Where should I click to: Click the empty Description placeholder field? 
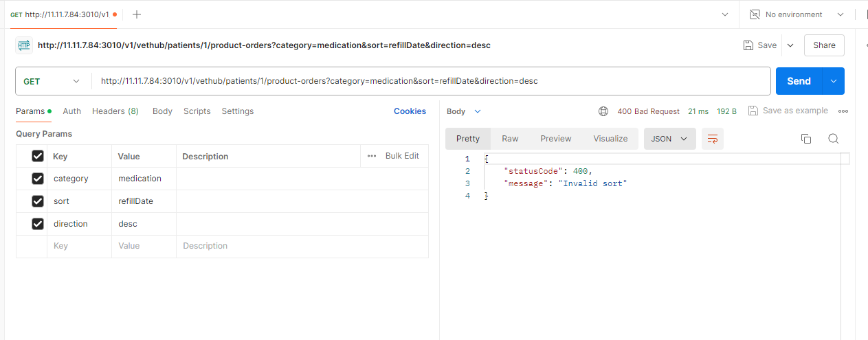pyautogui.click(x=302, y=246)
